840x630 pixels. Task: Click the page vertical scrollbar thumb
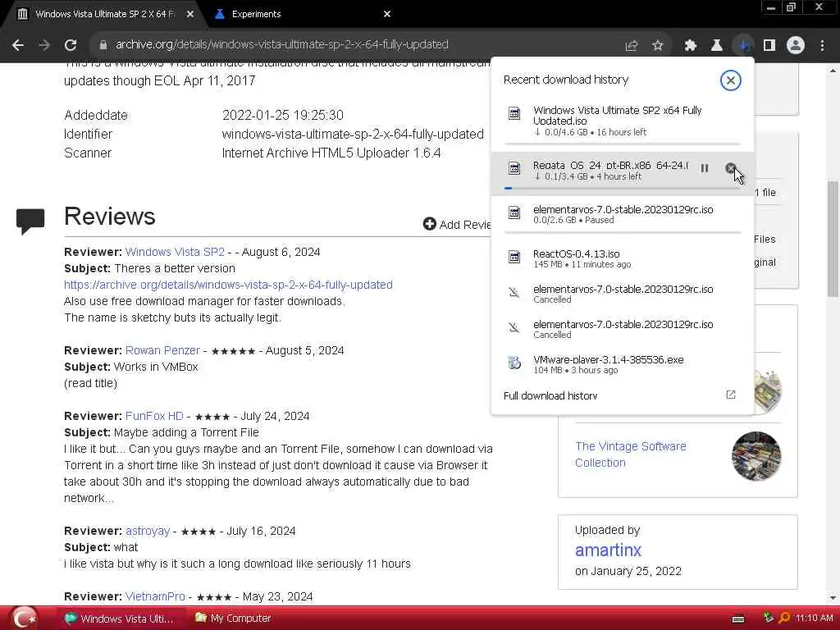(832, 239)
